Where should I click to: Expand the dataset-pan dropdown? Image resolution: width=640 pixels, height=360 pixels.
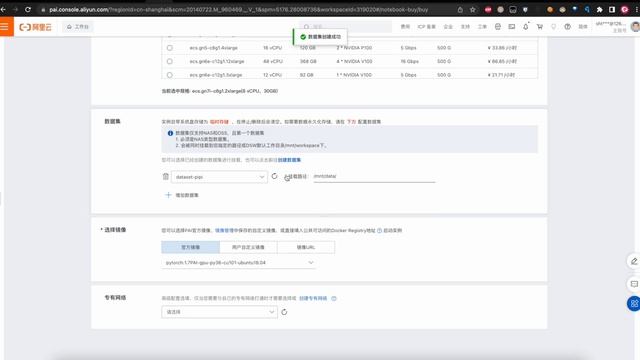click(x=219, y=177)
